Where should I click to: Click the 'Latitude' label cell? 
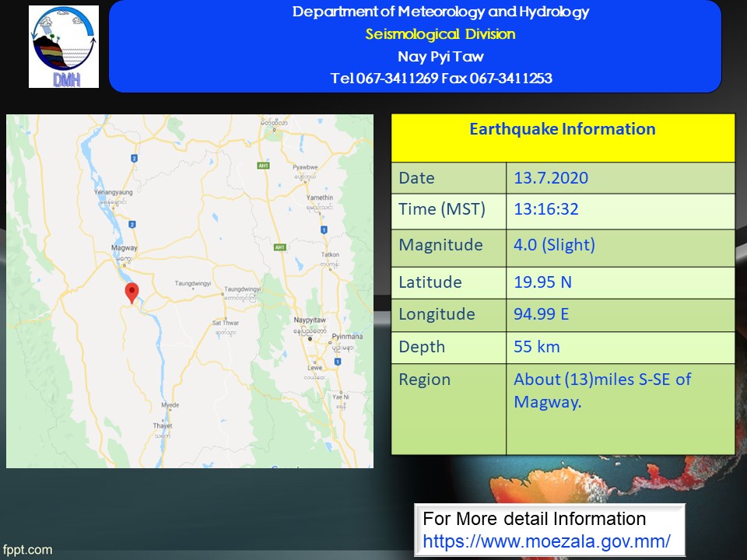coord(449,283)
